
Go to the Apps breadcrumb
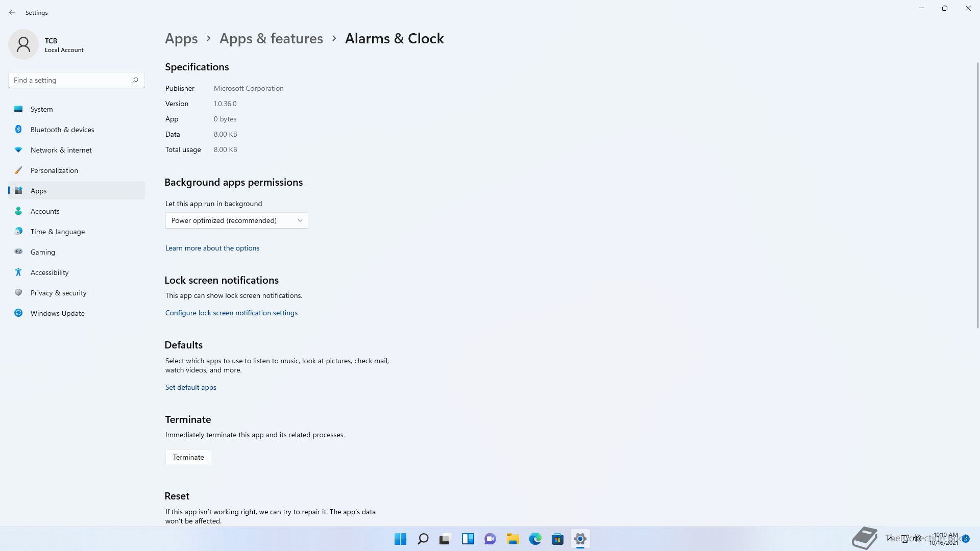[181, 39]
